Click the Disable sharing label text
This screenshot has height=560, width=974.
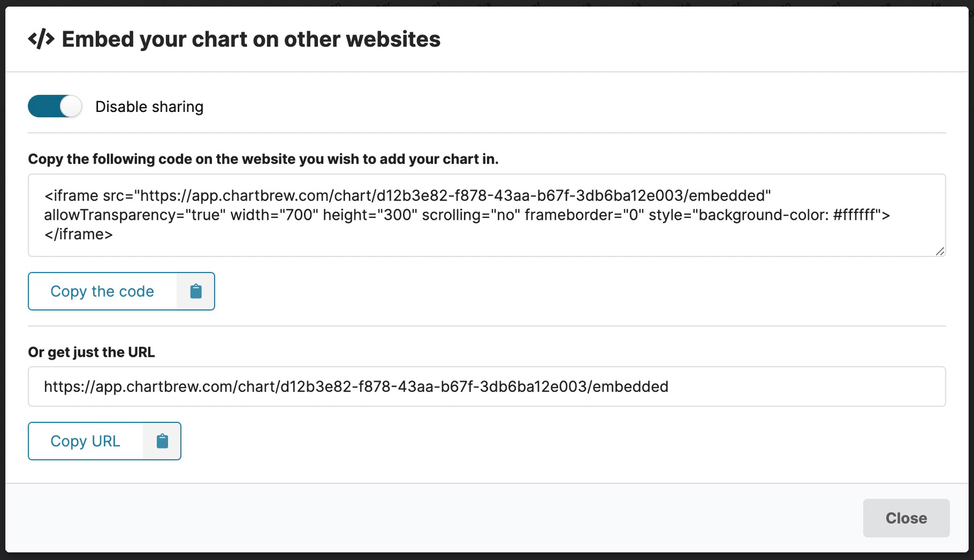(x=149, y=106)
